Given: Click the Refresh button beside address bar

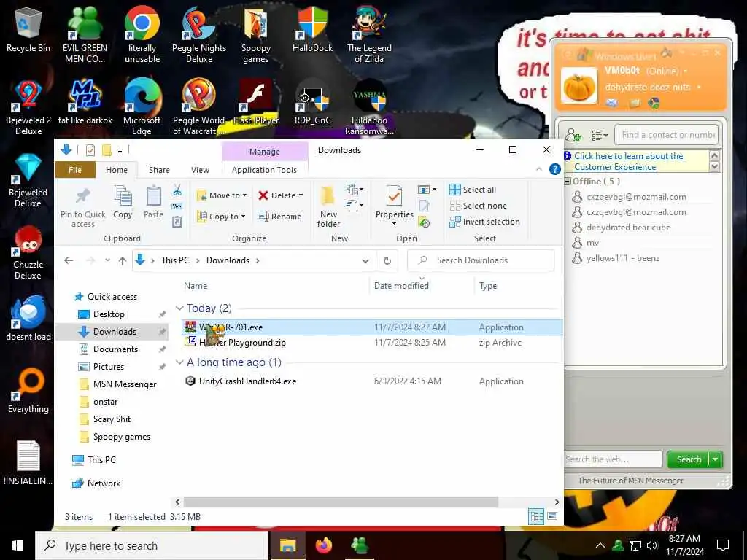Looking at the screenshot, I should click(387, 260).
